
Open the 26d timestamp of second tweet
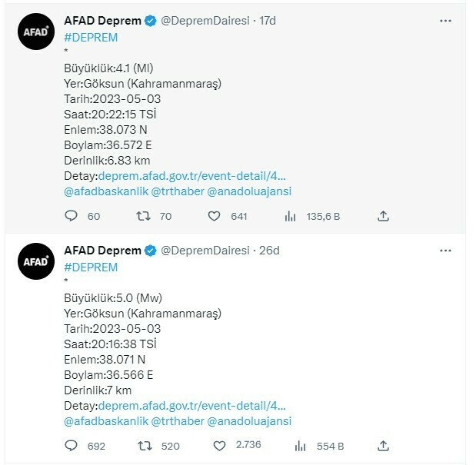tap(269, 251)
